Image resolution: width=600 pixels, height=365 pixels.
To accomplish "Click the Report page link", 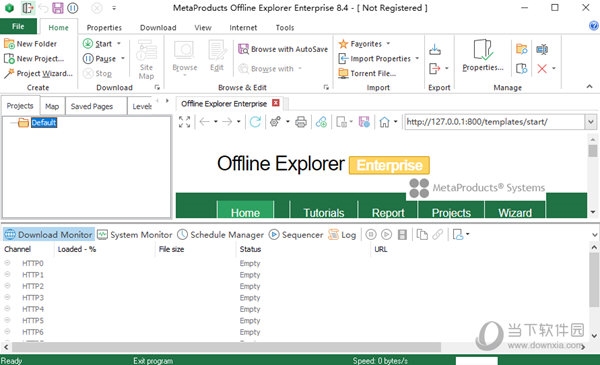I will click(x=388, y=212).
